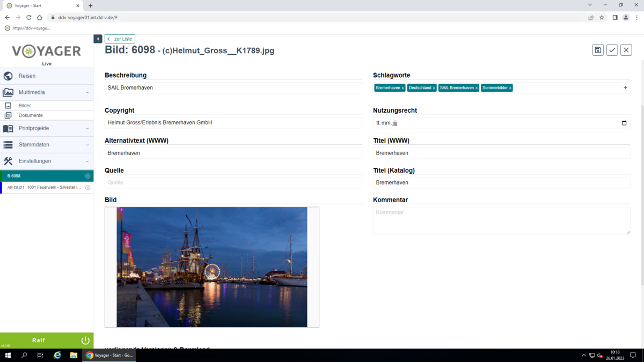Click the Voyager logo
Screen dimensions: 644x362
tap(47, 51)
